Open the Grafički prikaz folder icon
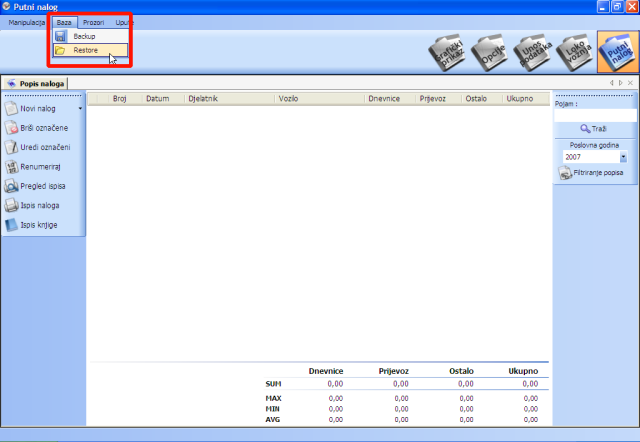The image size is (640, 442). 448,53
